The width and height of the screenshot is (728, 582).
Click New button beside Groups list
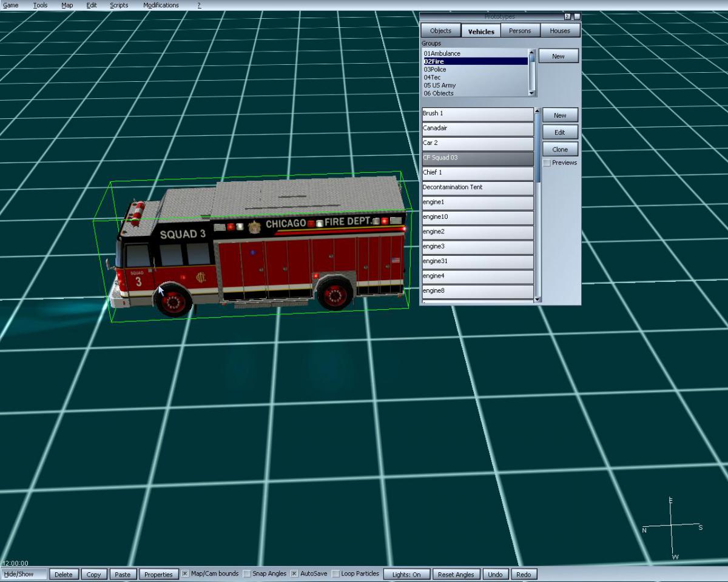click(559, 56)
